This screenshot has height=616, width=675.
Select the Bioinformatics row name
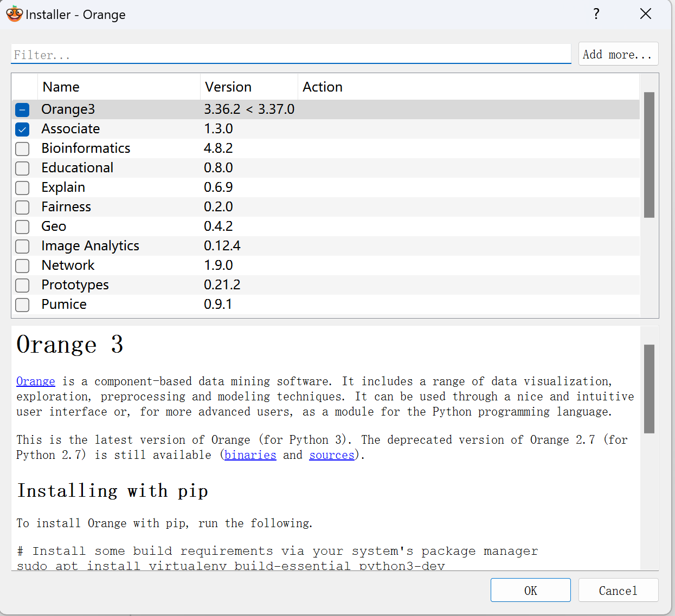[86, 148]
